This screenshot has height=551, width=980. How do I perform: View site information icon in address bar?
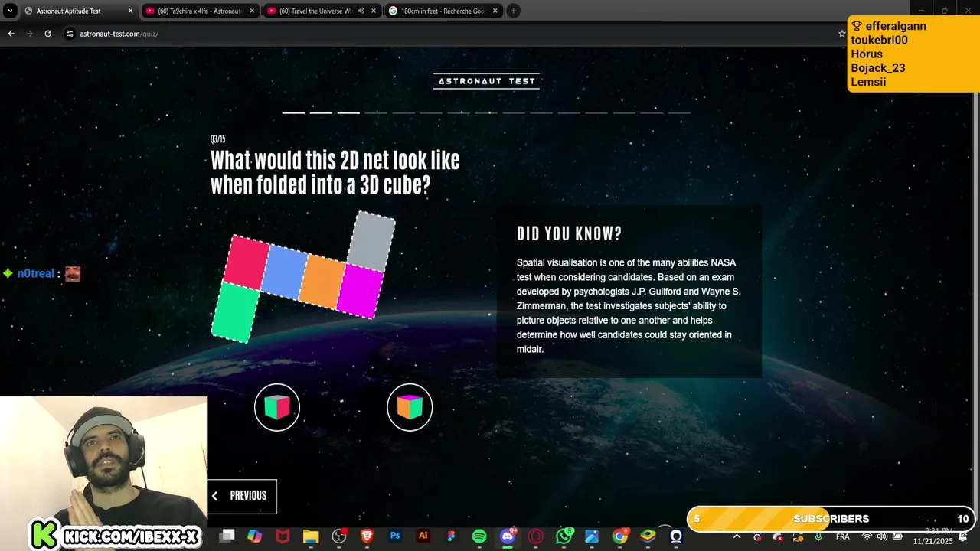[x=70, y=34]
